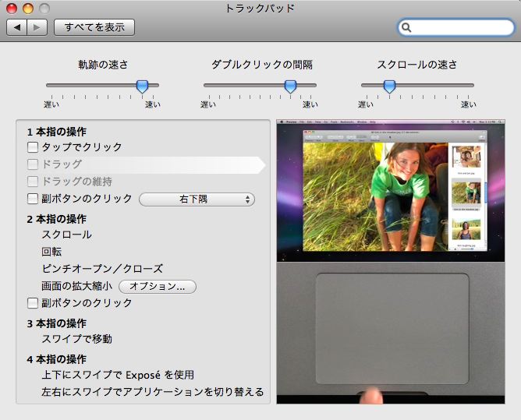Select the 回転 gesture item
The height and width of the screenshot is (420, 521).
(x=52, y=252)
